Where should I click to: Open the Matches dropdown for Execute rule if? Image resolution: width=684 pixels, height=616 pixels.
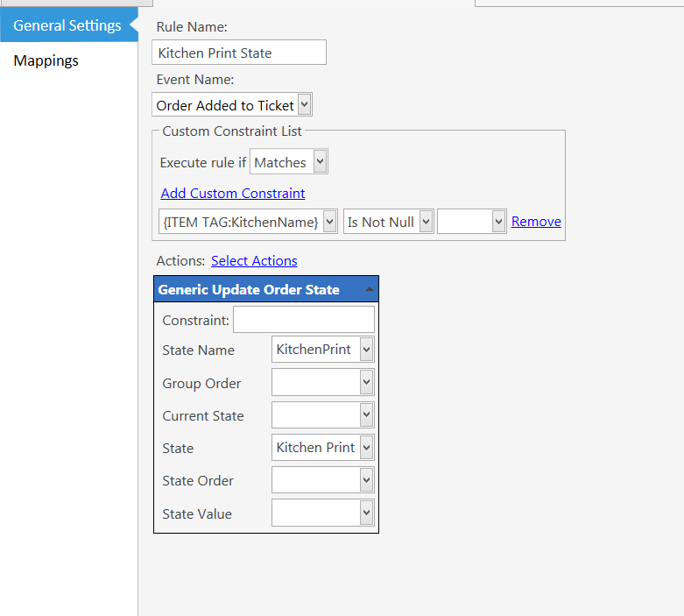point(321,161)
